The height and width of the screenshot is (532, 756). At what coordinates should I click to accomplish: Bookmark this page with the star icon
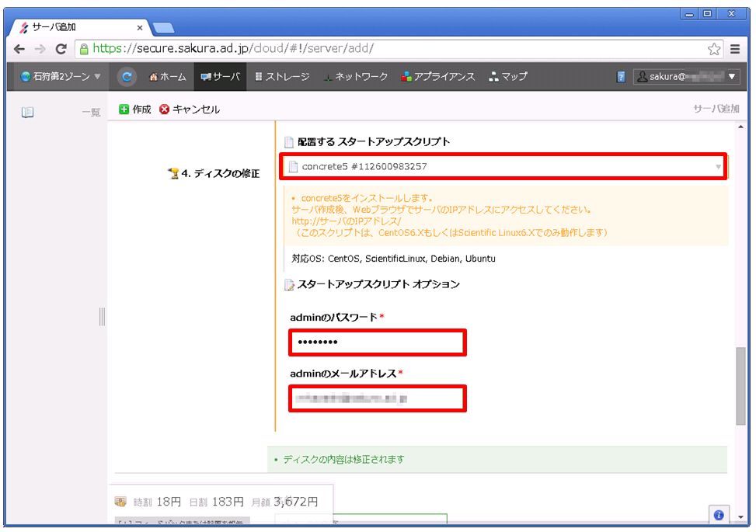pyautogui.click(x=713, y=49)
